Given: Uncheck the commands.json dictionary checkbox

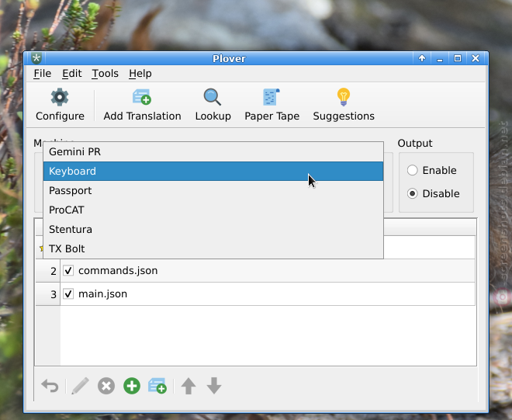Looking at the screenshot, I should point(68,271).
